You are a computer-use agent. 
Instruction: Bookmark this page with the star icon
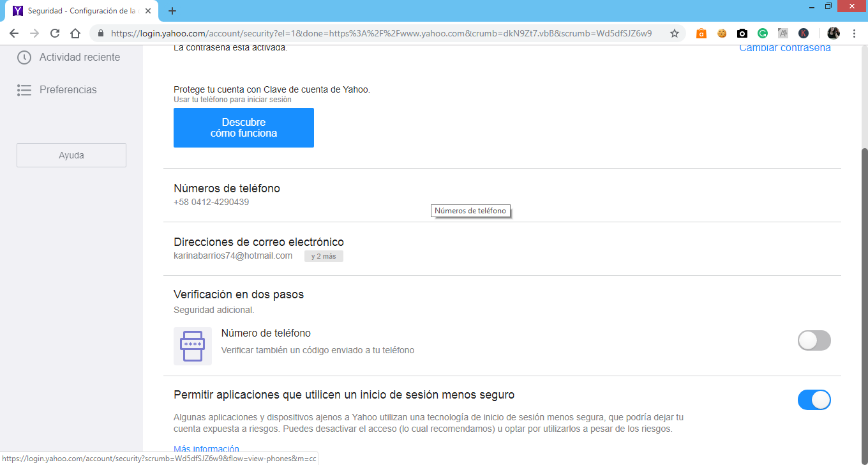pyautogui.click(x=675, y=33)
